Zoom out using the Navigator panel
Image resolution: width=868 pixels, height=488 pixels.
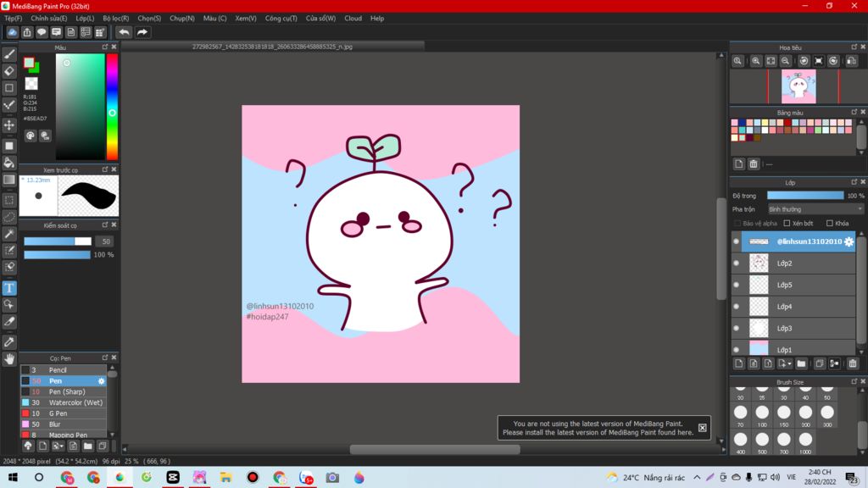pyautogui.click(x=786, y=61)
